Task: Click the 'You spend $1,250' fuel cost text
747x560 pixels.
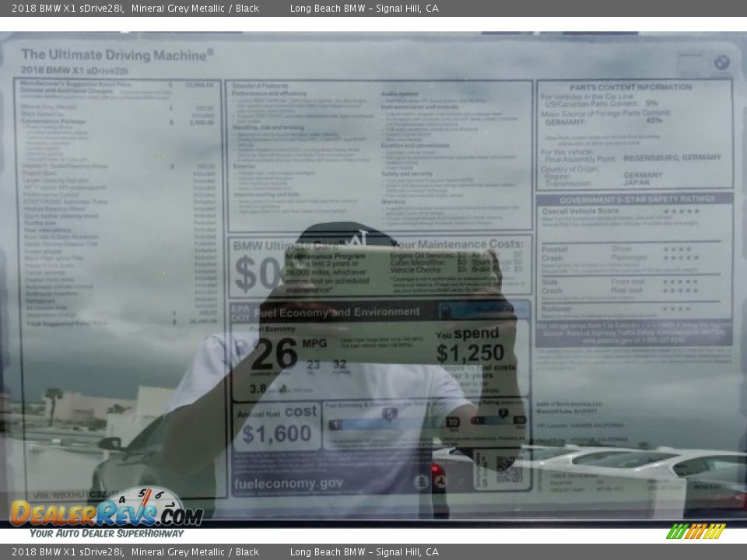Action: 475,346
